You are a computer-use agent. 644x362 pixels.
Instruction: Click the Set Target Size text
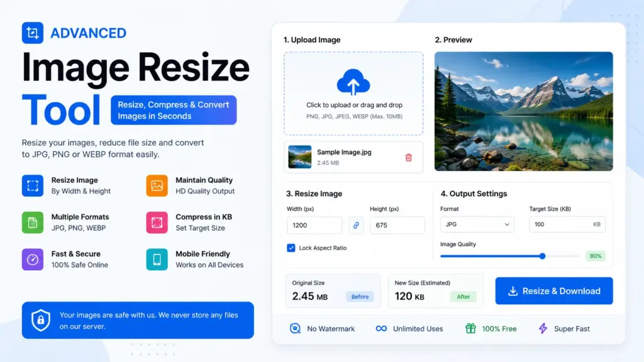pyautogui.click(x=200, y=228)
